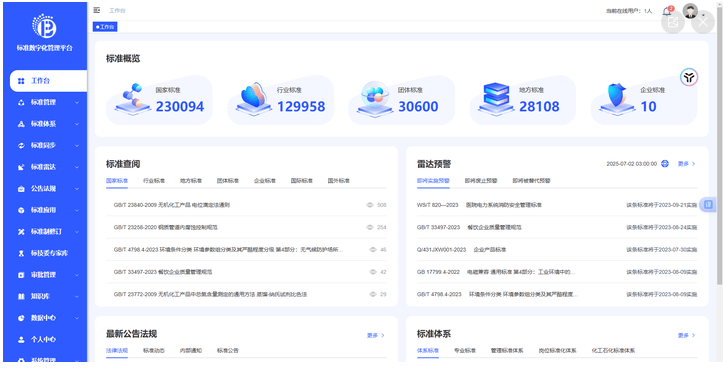Select the 岗位标准化体系 tab

point(557,351)
